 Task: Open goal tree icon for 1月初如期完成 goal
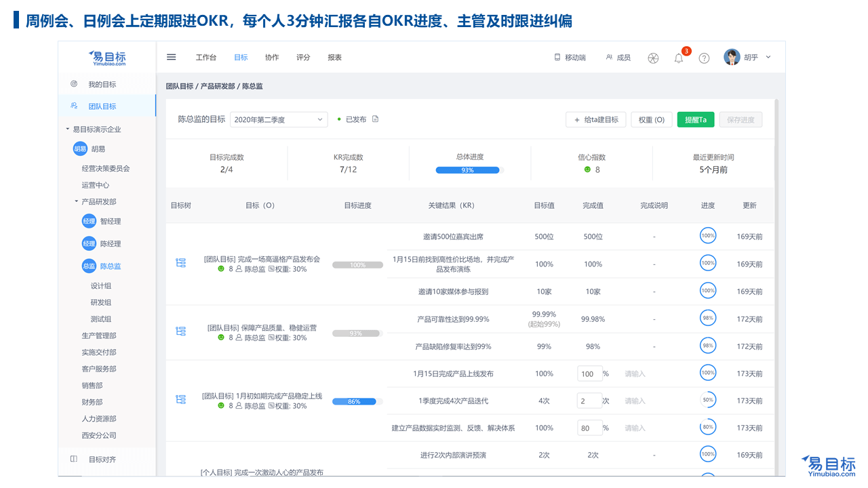click(181, 399)
